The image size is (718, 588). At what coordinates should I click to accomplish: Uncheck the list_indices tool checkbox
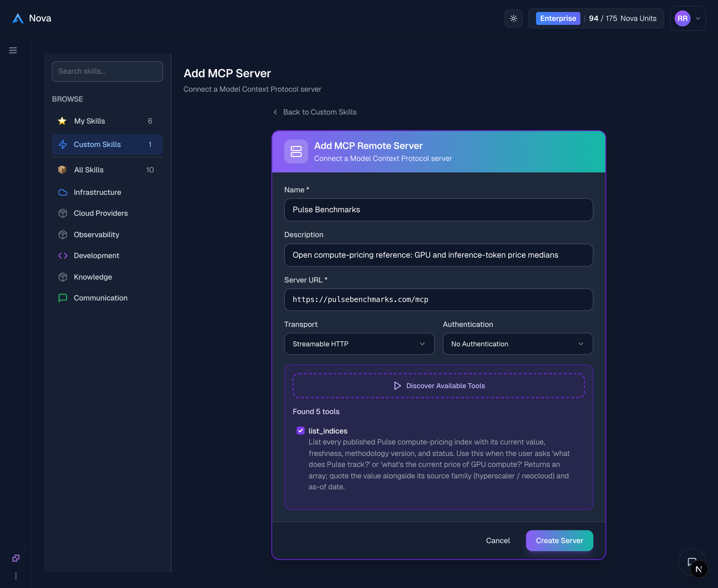tap(301, 431)
